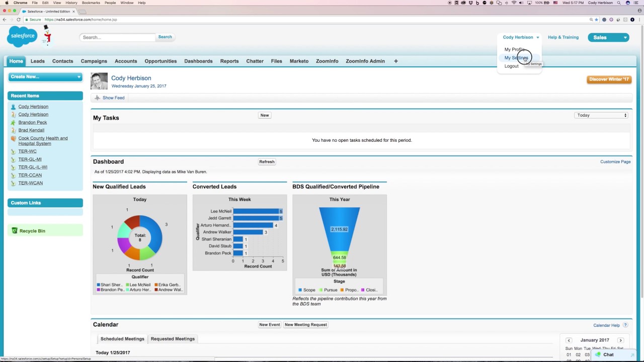Click the Recycle Bin icon in the sidebar
Screen dimensions: 644x362
tap(14, 231)
